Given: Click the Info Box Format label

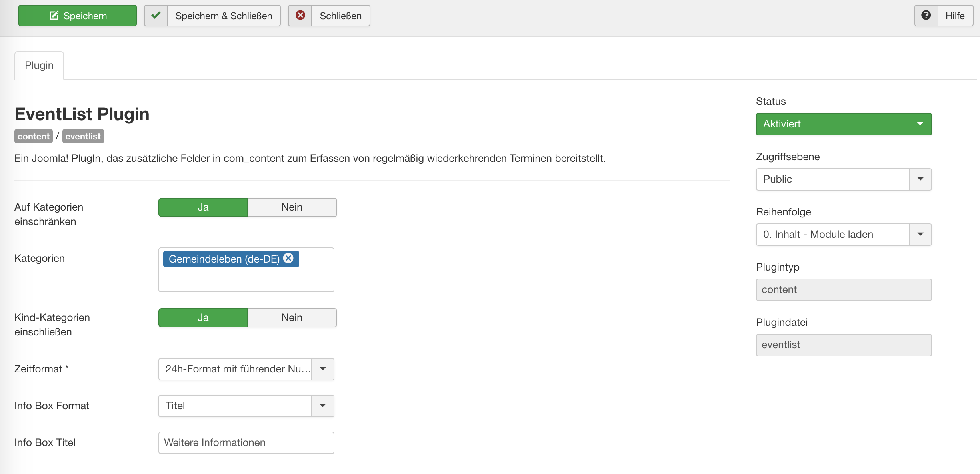Looking at the screenshot, I should 52,406.
